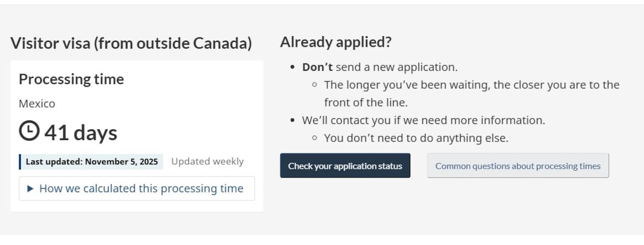This screenshot has width=644, height=245.
Task: Click the Mexico country label
Action: point(37,104)
